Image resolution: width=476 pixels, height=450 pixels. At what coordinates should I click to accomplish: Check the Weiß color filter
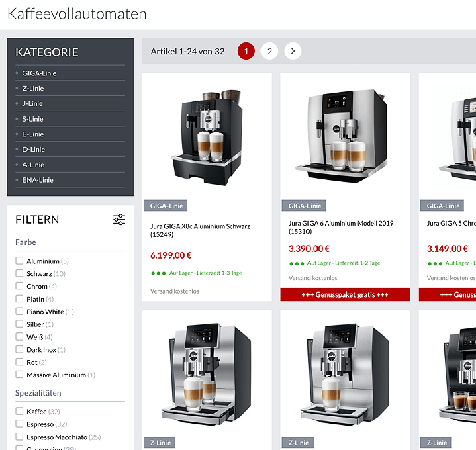[19, 336]
